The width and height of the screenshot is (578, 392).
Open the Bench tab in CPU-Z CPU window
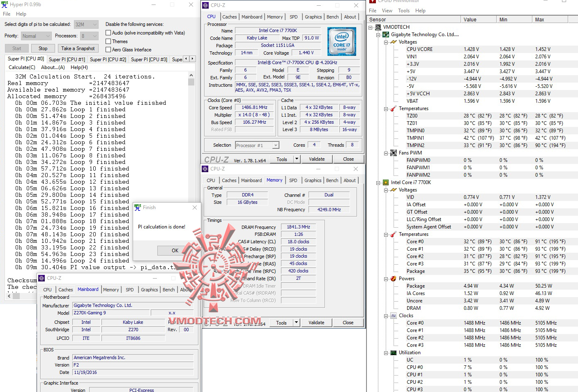[x=333, y=17]
